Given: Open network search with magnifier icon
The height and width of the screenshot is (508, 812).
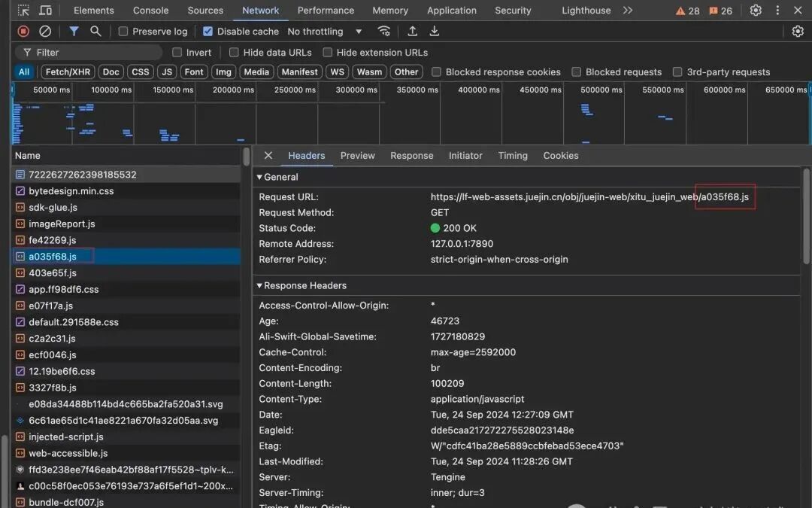Looking at the screenshot, I should [95, 32].
